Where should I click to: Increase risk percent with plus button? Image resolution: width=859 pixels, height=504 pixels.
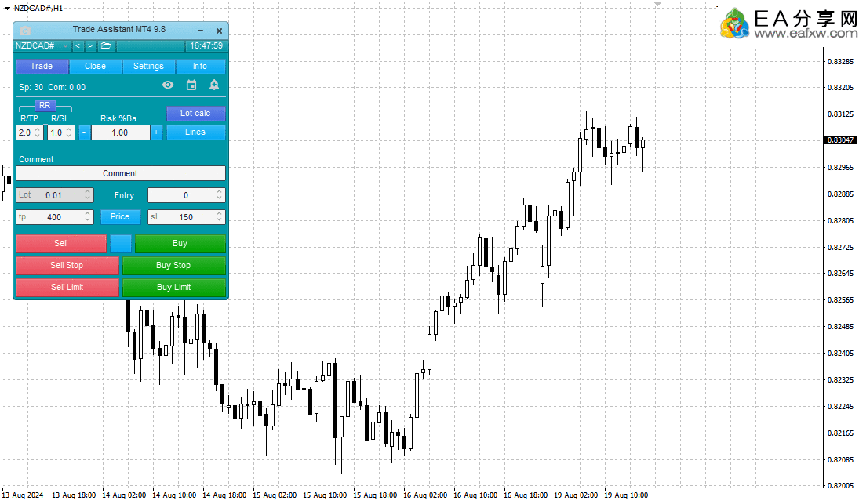coord(157,132)
